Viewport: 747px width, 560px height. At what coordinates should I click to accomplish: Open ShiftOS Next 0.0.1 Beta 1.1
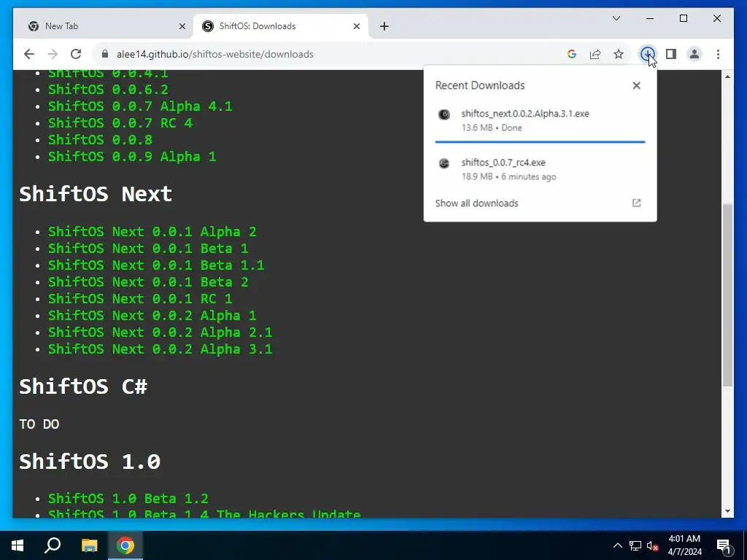(x=156, y=265)
